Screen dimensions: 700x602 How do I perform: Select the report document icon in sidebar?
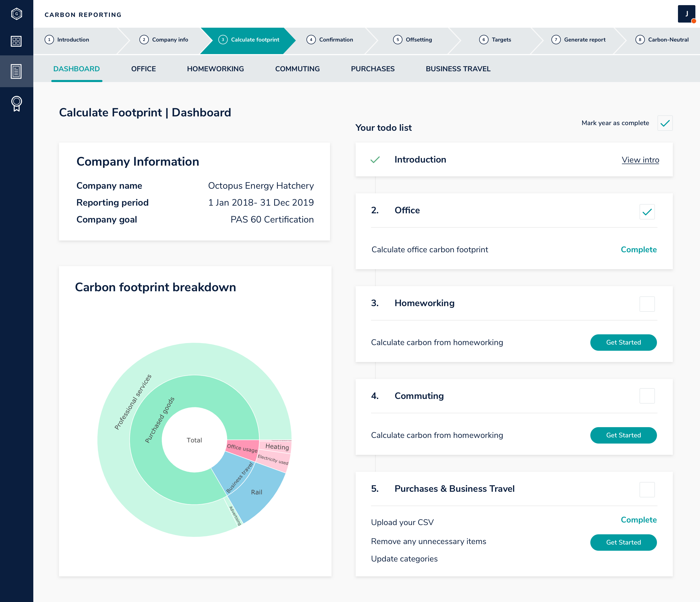(16, 71)
